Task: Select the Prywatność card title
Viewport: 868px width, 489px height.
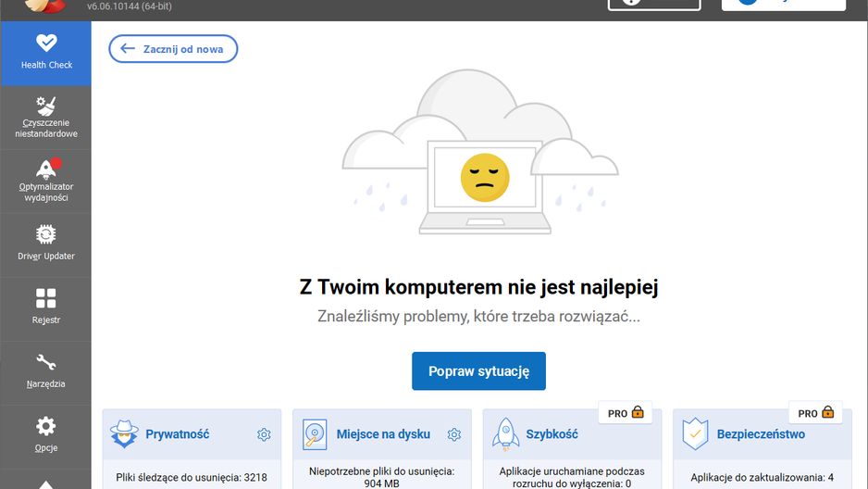Action: 177,434
